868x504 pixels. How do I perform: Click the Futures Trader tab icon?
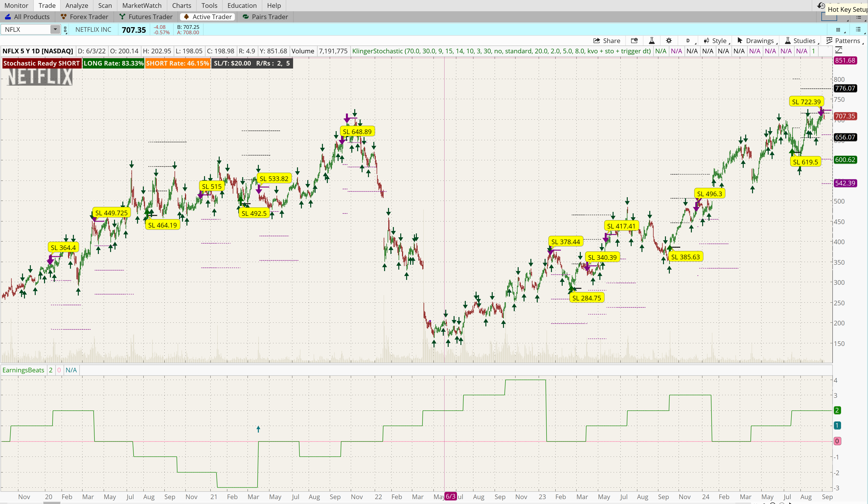click(x=122, y=17)
